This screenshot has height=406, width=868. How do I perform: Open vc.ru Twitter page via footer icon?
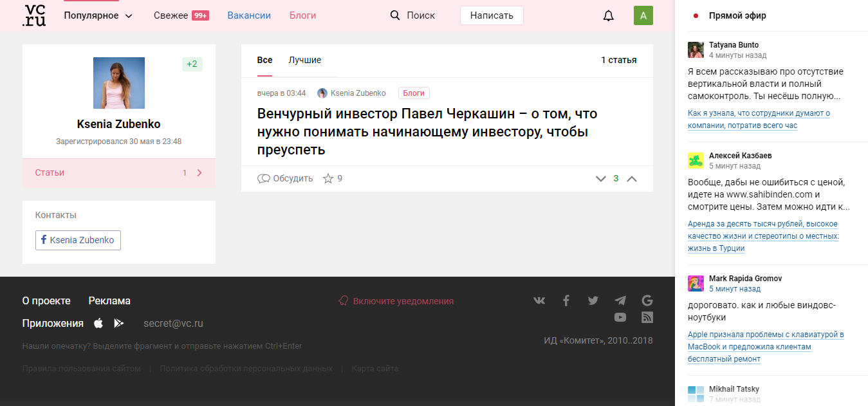(593, 300)
